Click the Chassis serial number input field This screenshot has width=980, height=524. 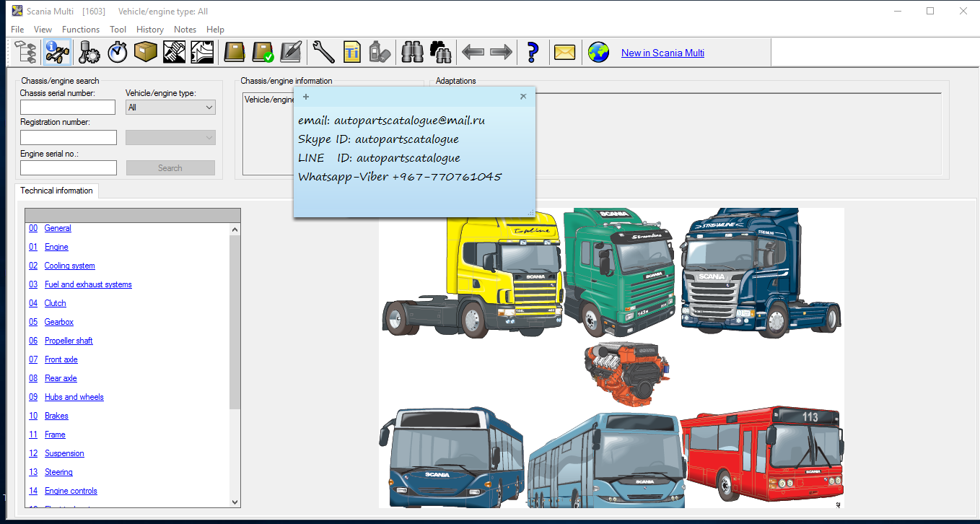point(68,108)
